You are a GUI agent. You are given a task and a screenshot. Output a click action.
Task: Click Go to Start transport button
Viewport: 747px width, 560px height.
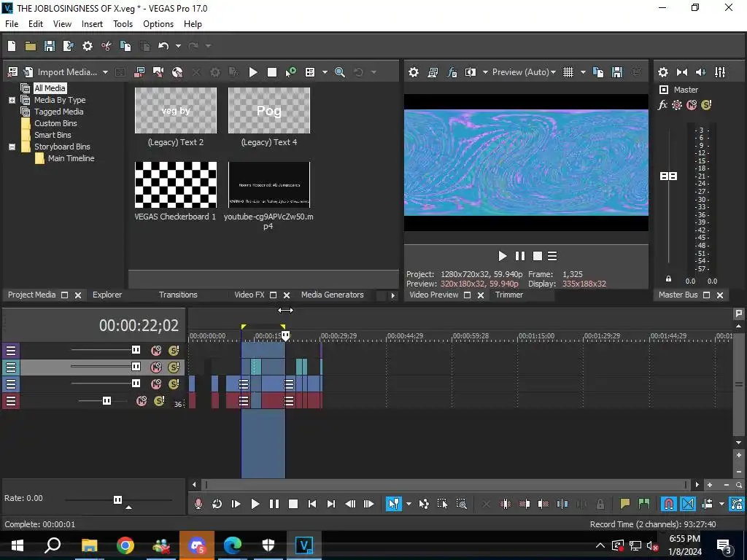click(x=312, y=504)
